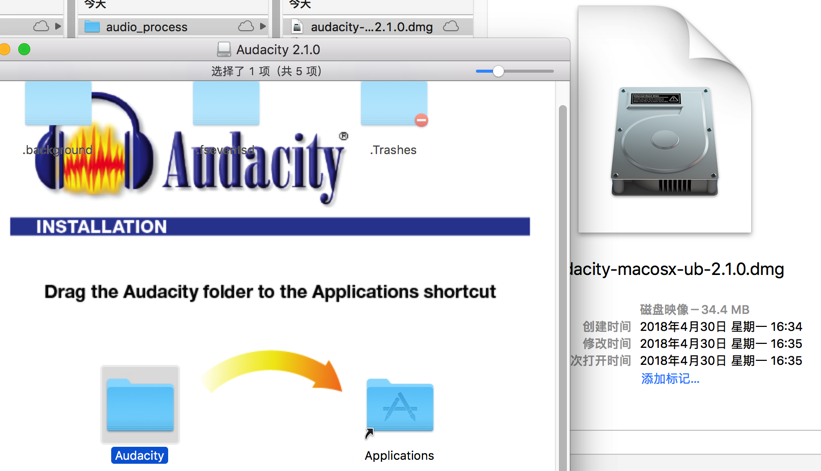Viewport: 821px width, 471px height.
Task: Select audacity-...2.1.0.dmg file in Finder
Action: click(377, 27)
